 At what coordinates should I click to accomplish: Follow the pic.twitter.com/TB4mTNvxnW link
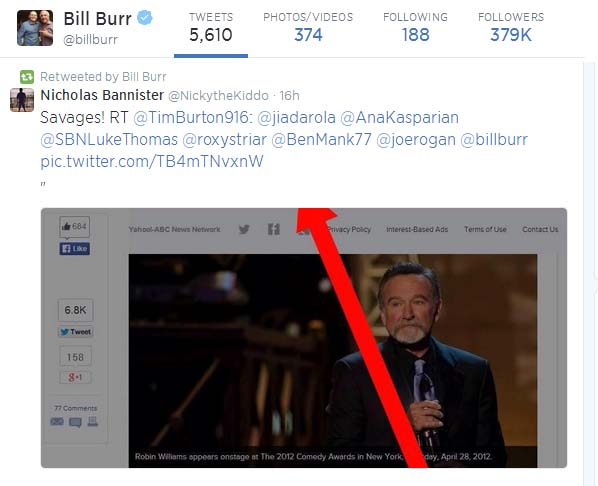click(152, 161)
